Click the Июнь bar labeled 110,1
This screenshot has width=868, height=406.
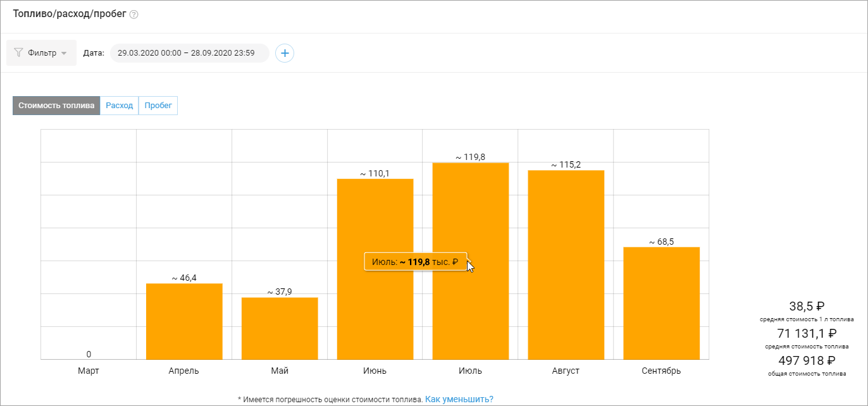[x=375, y=269]
